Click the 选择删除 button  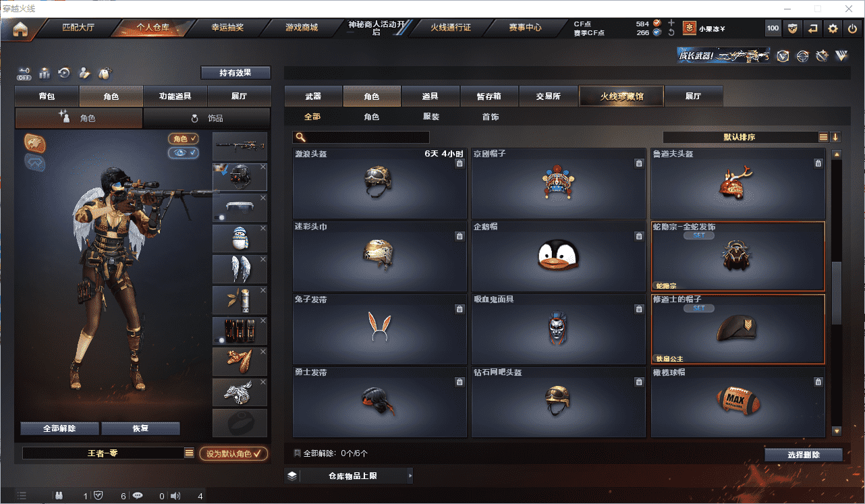point(804,455)
